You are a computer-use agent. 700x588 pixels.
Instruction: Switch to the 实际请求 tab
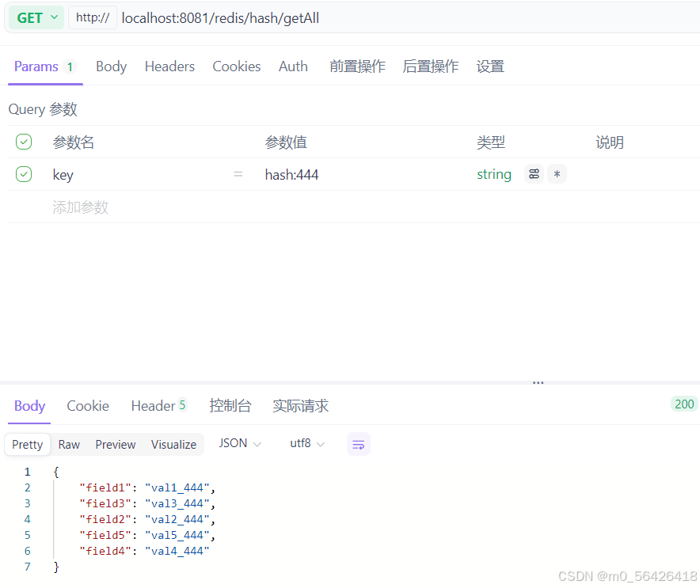(299, 405)
